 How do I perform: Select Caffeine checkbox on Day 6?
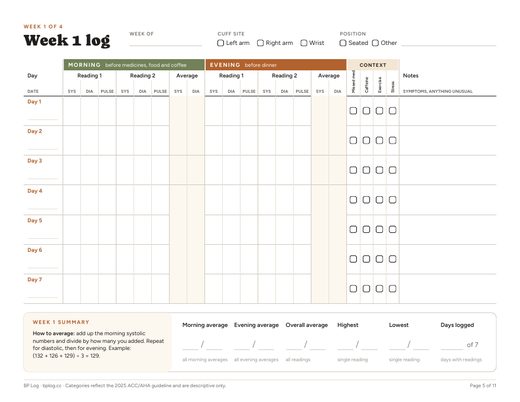pyautogui.click(x=366, y=259)
